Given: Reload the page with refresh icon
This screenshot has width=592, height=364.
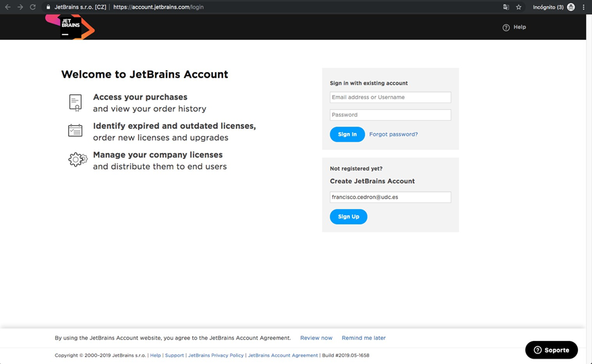Looking at the screenshot, I should 33,7.
